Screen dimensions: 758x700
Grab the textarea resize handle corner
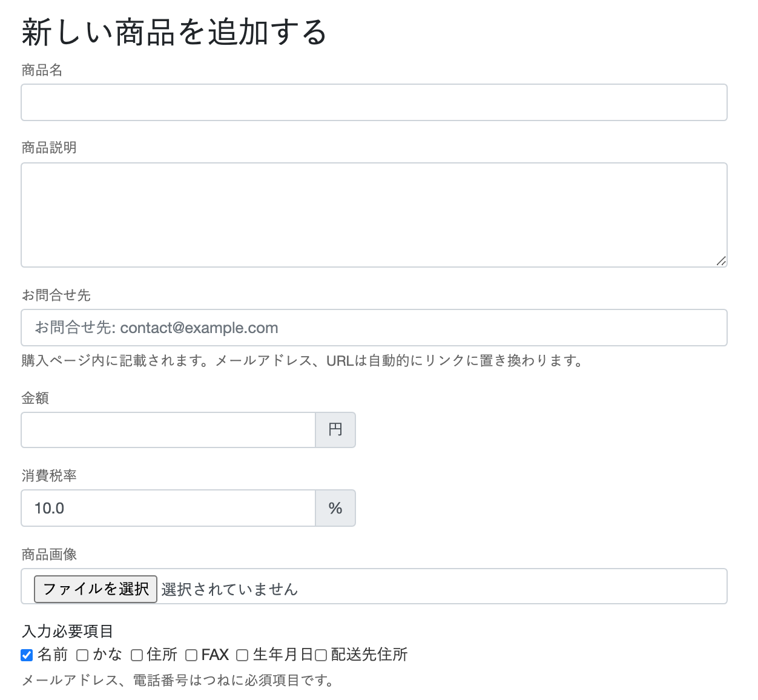[720, 261]
